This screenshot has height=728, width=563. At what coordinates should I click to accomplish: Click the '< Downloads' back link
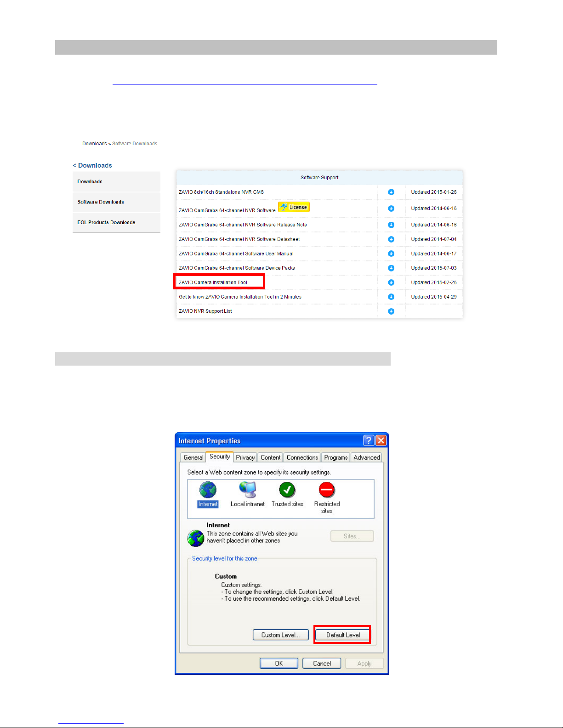pos(92,165)
